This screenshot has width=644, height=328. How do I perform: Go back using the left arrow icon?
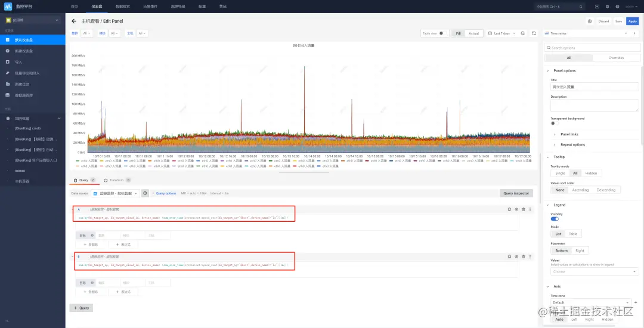point(74,21)
